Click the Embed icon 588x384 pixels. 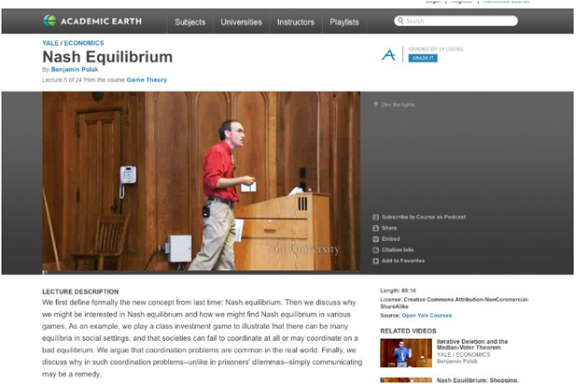coord(375,239)
